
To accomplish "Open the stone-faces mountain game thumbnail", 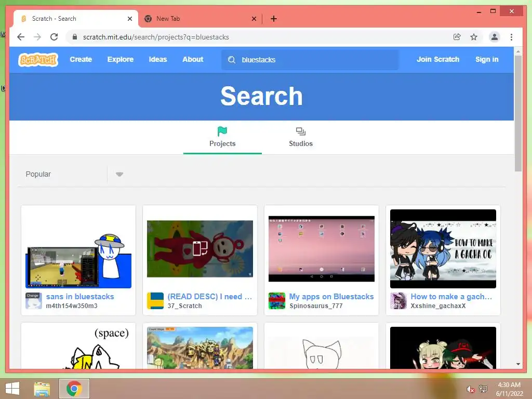I will pos(200,348).
